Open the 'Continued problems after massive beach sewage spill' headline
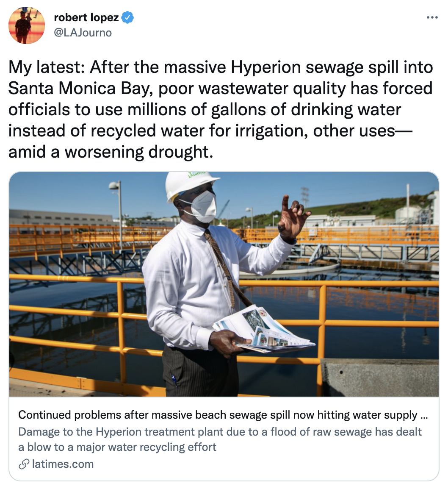 (x=223, y=415)
